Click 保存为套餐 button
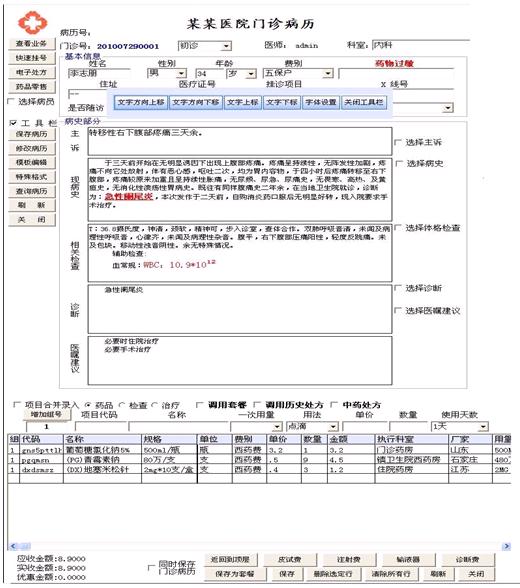This screenshot has width=520, height=588. pos(235,574)
